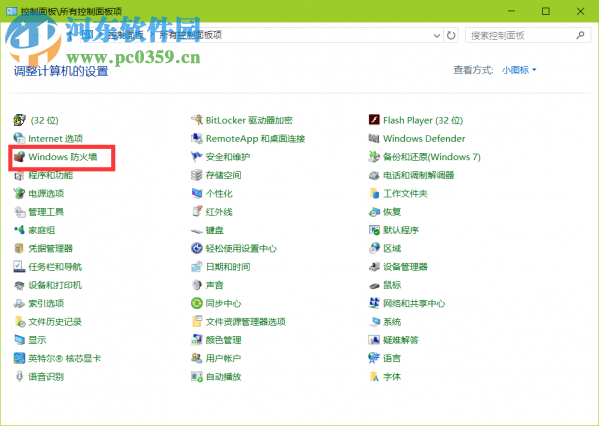
Task: Open 语言 link
Action: tap(392, 358)
